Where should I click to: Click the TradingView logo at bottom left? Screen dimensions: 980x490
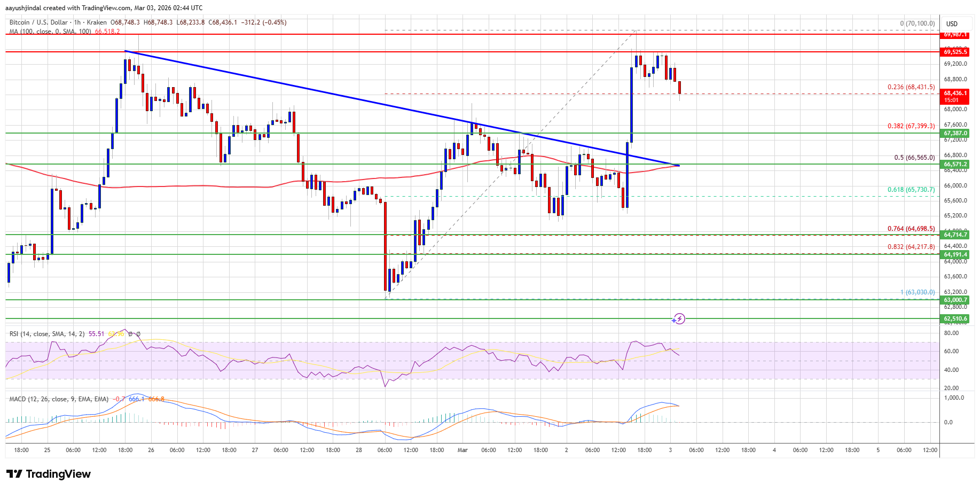tap(49, 474)
